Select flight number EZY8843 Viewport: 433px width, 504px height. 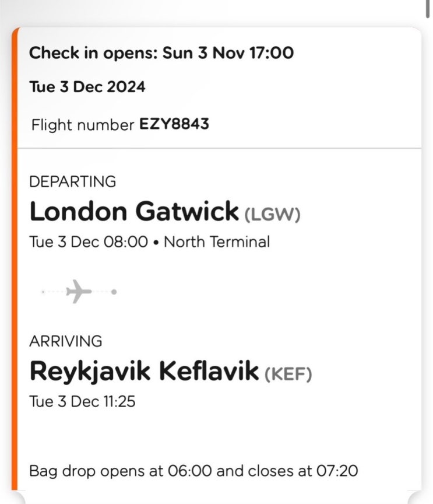tap(174, 124)
